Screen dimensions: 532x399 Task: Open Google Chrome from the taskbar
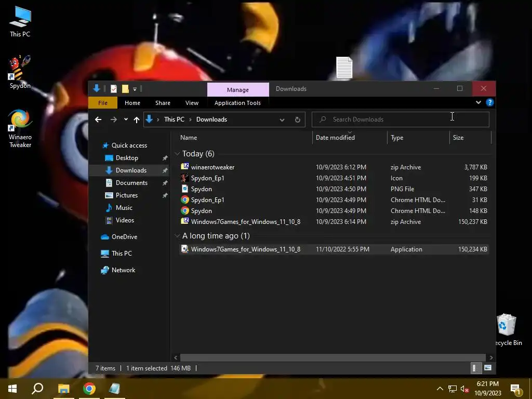tap(89, 389)
